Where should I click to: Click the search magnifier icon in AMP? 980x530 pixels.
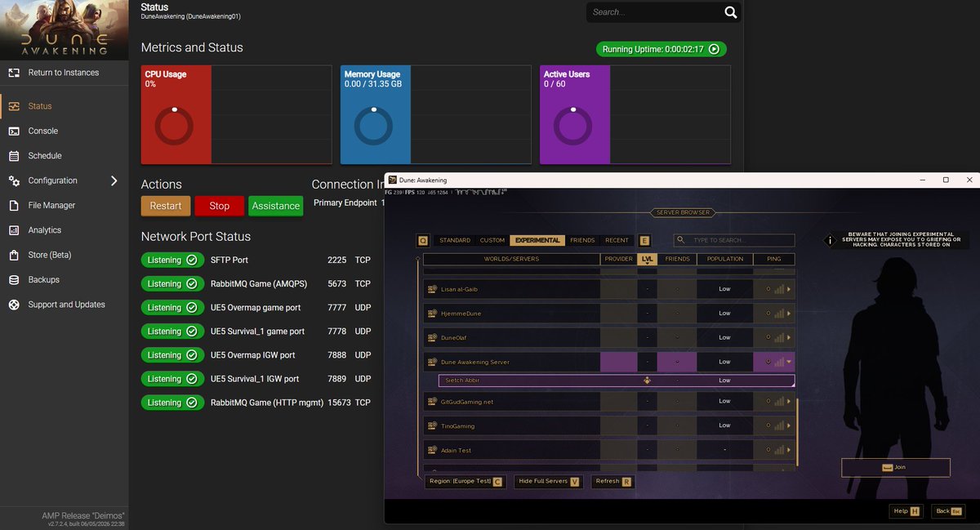(731, 12)
